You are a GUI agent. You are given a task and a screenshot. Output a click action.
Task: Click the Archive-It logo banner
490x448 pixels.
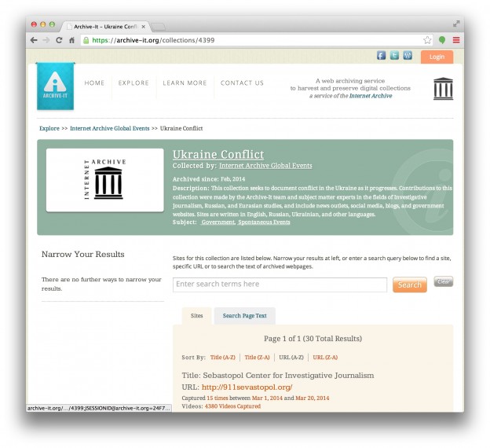pos(55,86)
